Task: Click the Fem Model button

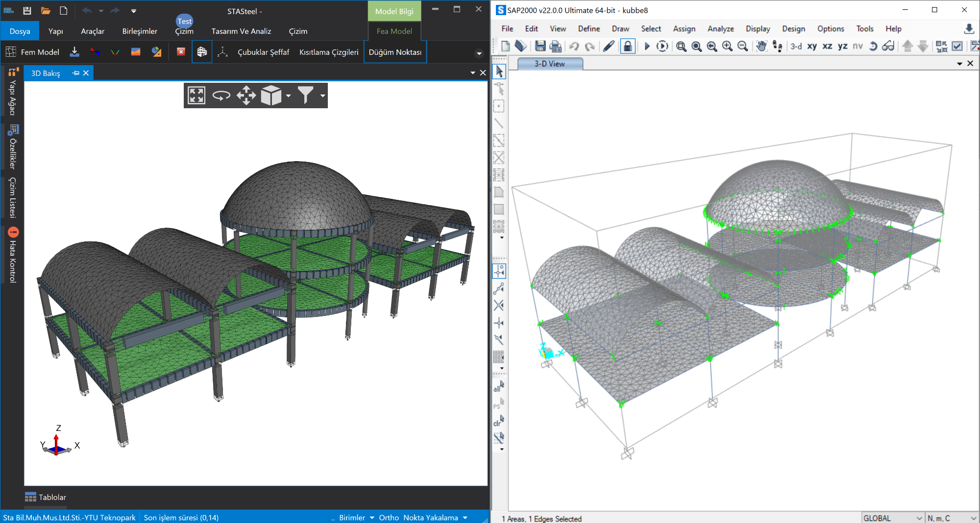Action: [x=32, y=52]
